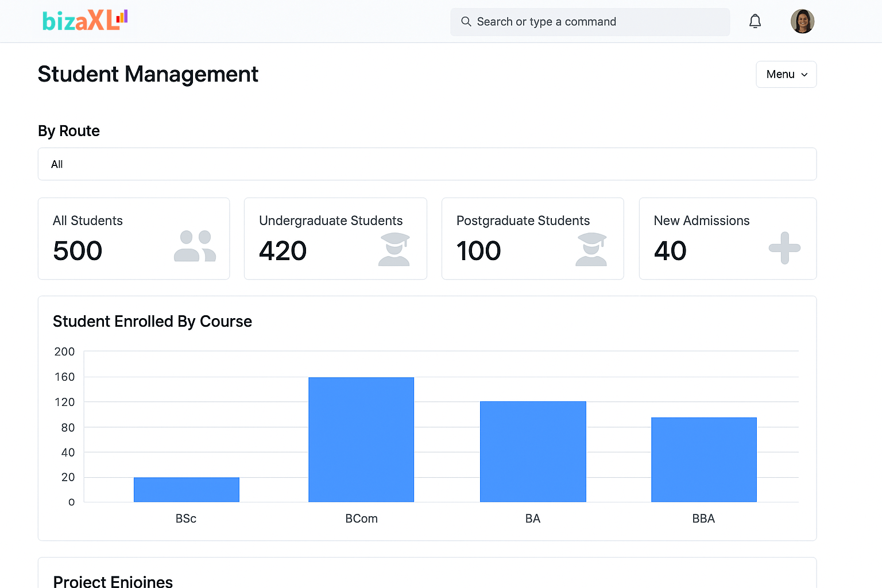Image resolution: width=882 pixels, height=588 pixels.
Task: Select the Postgraduate Students card
Action: click(x=532, y=238)
